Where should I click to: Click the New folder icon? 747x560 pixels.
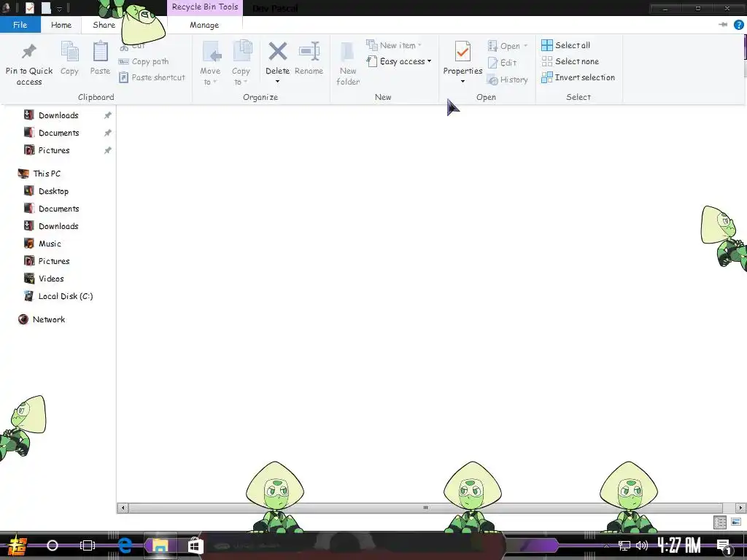347,52
